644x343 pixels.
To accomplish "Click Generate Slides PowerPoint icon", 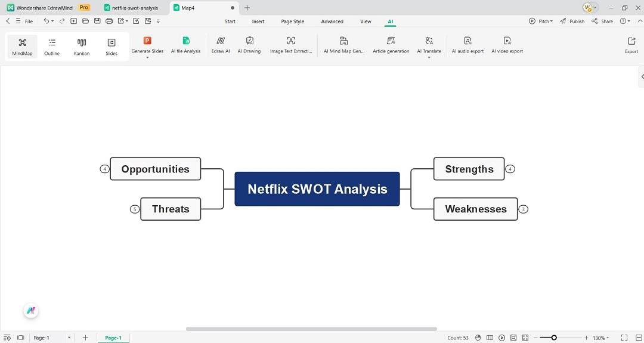I will pos(147,40).
